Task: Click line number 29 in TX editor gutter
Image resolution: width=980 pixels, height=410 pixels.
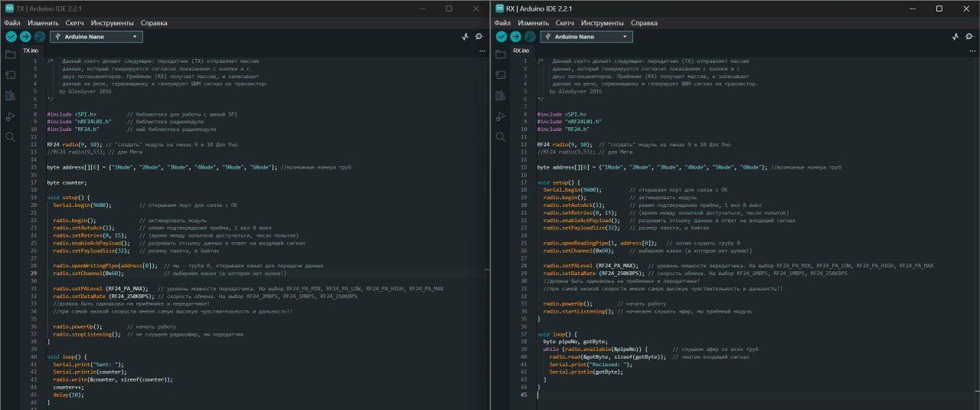Action: (35, 273)
